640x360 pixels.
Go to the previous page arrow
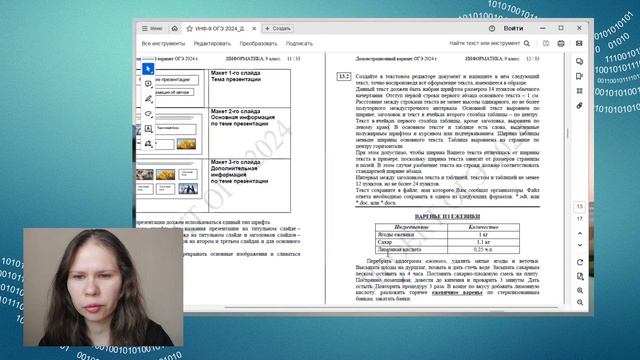coord(580,233)
